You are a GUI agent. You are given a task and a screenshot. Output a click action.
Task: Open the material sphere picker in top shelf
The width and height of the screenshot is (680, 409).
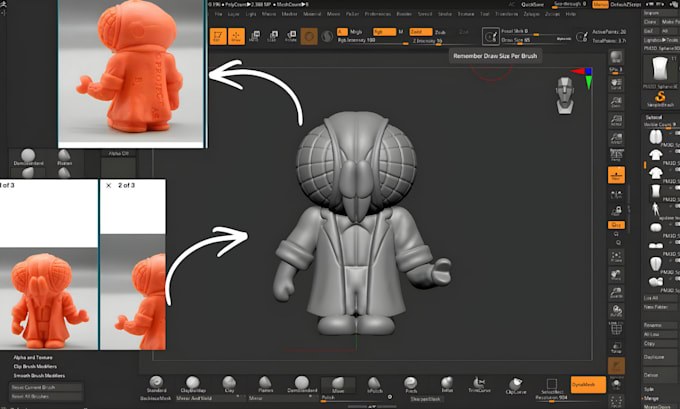[x=309, y=36]
